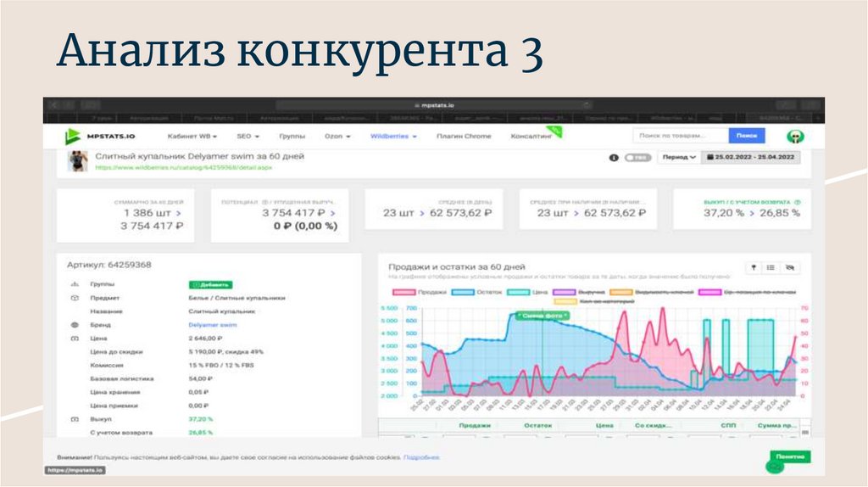This screenshot has width=868, height=487.
Task: Click the MPSTATS.IO logo
Action: pos(100,136)
